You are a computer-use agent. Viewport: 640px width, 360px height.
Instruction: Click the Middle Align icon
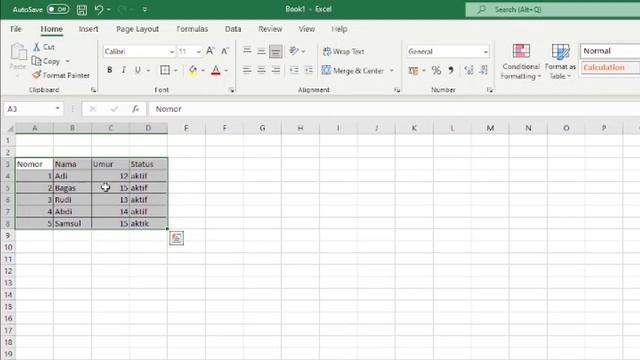tap(261, 51)
